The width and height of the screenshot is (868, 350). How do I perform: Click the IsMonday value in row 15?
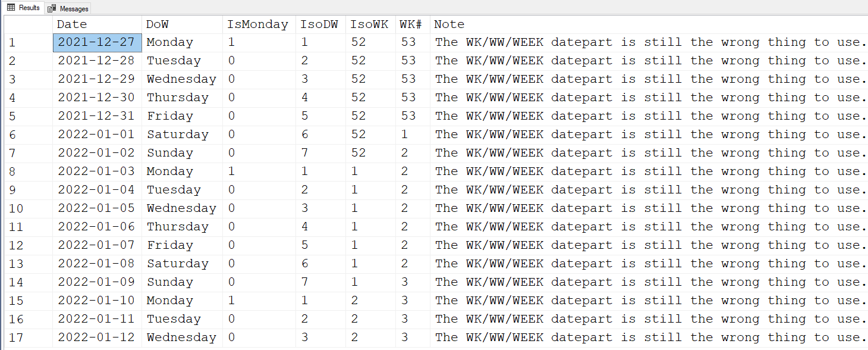[232, 301]
